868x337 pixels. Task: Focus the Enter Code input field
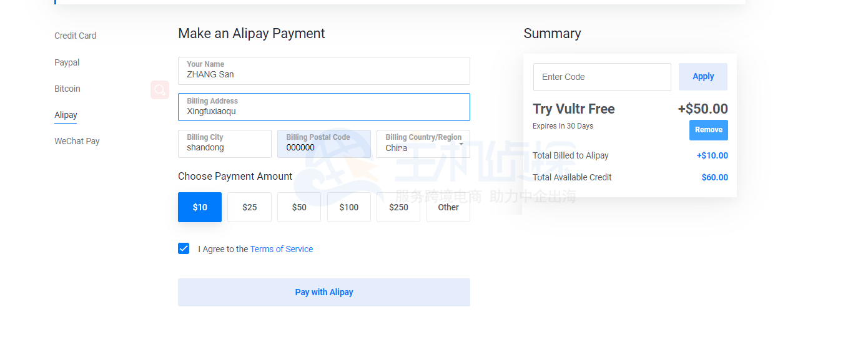coord(601,77)
